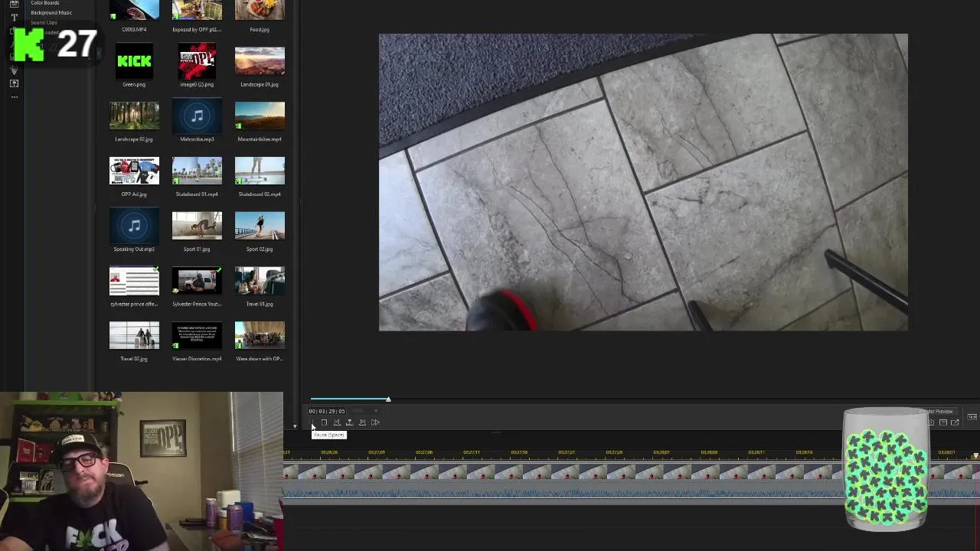
Task: Select the Skateboard 02.mp4 thumbnail
Action: [x=260, y=171]
